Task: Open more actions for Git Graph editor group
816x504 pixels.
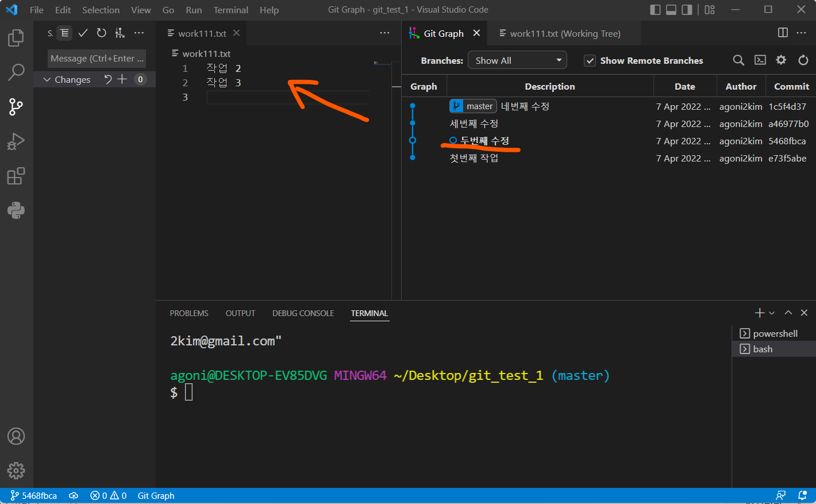Action: point(801,33)
